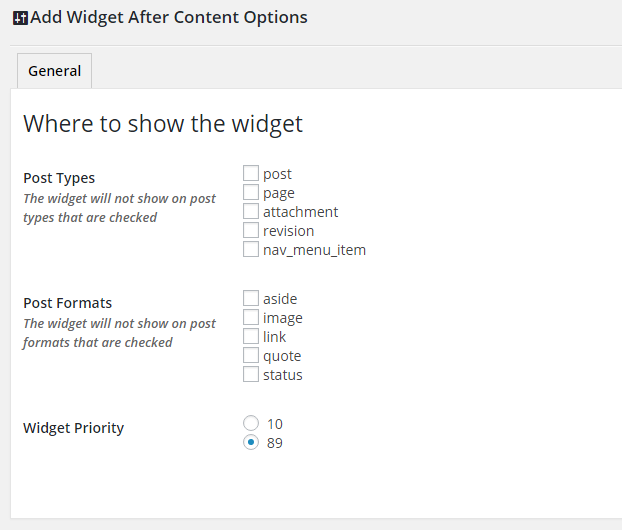Check the post type 'post' checkbox
Viewport: 622px width, 530px height.
pyautogui.click(x=251, y=173)
